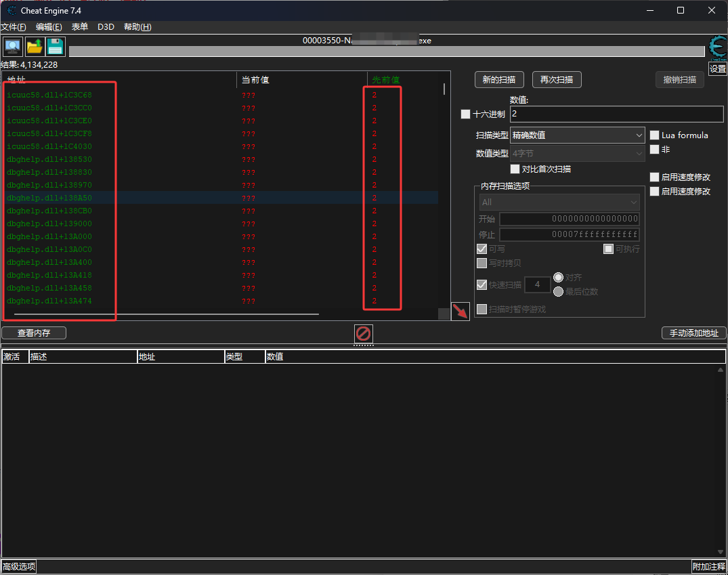Click the Cheat Engine logo icon
The width and height of the screenshot is (728, 575).
(718, 47)
